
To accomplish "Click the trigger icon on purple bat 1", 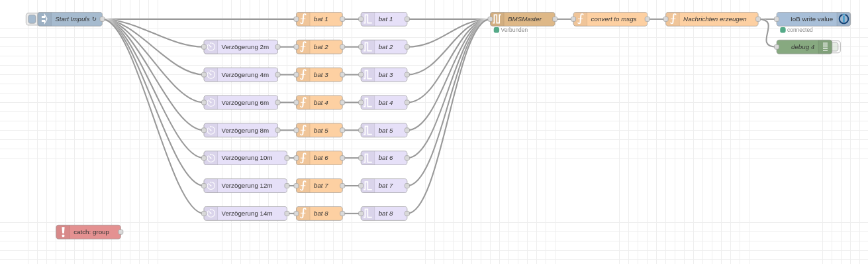I will (367, 19).
